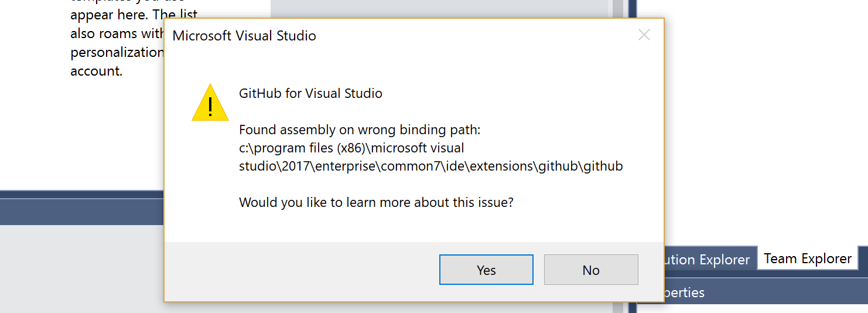The height and width of the screenshot is (313, 868).
Task: Click the Microsoft Visual Studio dialog title
Action: click(x=244, y=36)
